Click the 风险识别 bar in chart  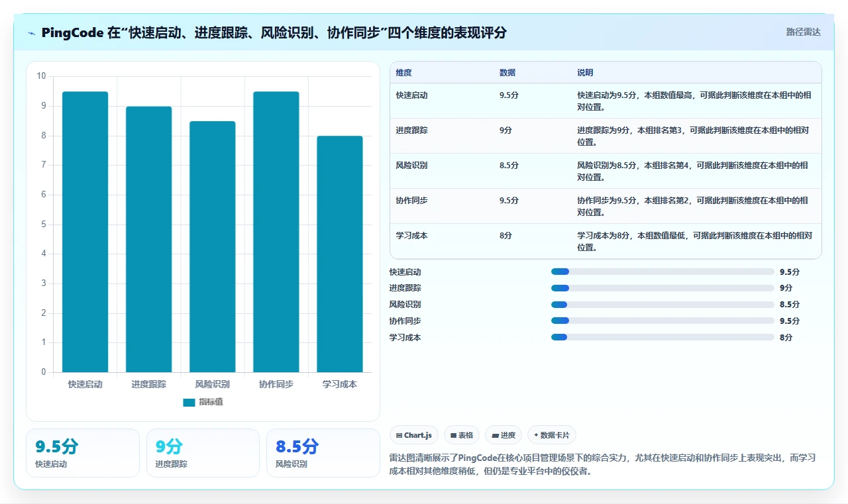(213, 246)
